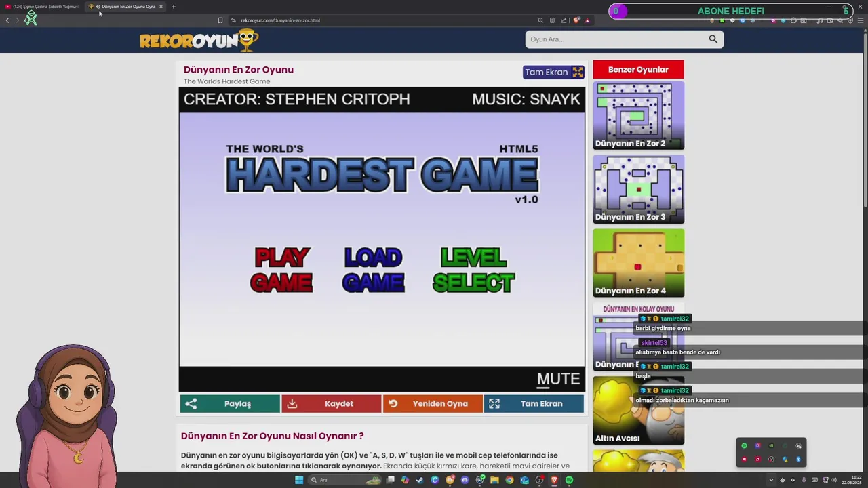
Task: Open Altın Avcısı game thumbnail
Action: pos(638,411)
